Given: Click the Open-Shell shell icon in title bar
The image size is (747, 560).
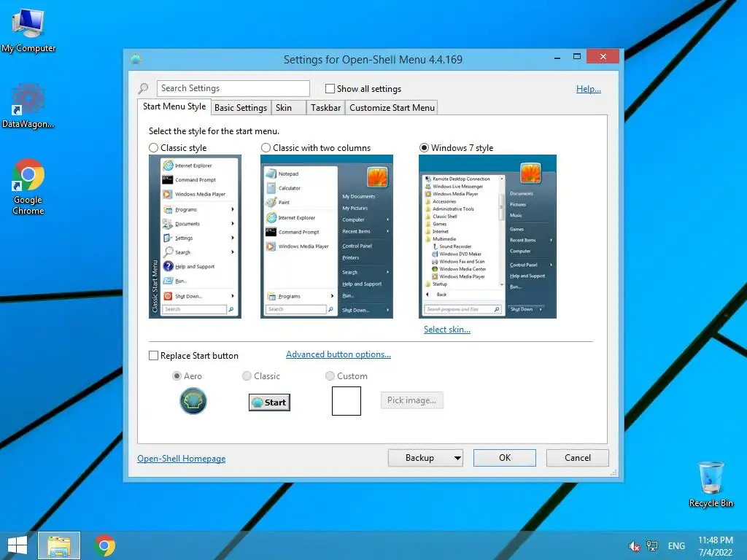Looking at the screenshot, I should [136, 59].
